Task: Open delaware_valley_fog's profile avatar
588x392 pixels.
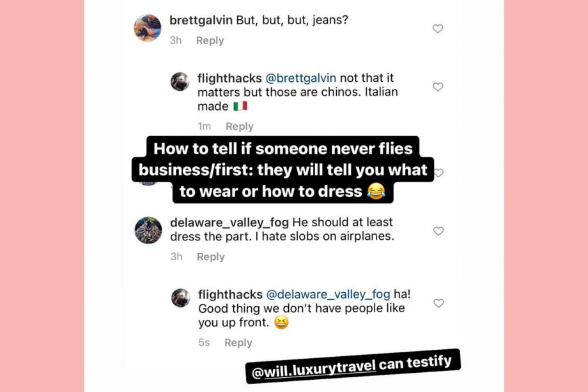Action: [148, 230]
